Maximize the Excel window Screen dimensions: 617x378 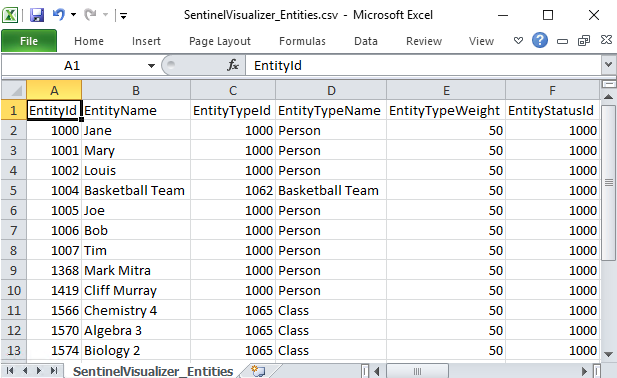[x=548, y=15]
